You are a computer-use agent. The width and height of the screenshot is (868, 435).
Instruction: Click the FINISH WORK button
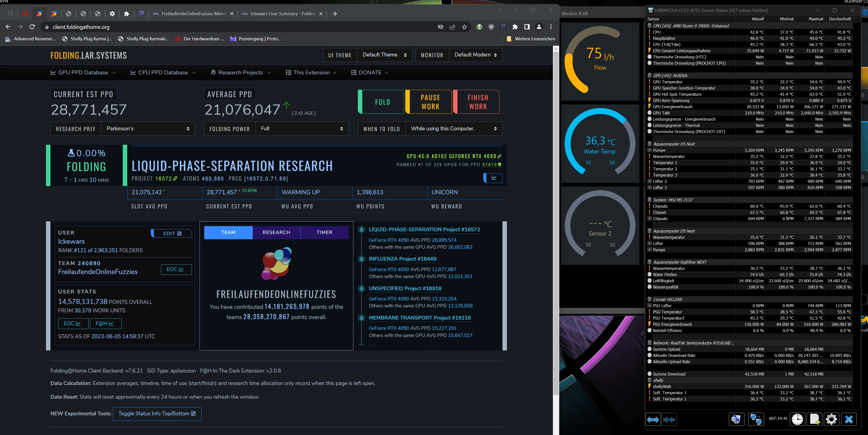(x=476, y=102)
